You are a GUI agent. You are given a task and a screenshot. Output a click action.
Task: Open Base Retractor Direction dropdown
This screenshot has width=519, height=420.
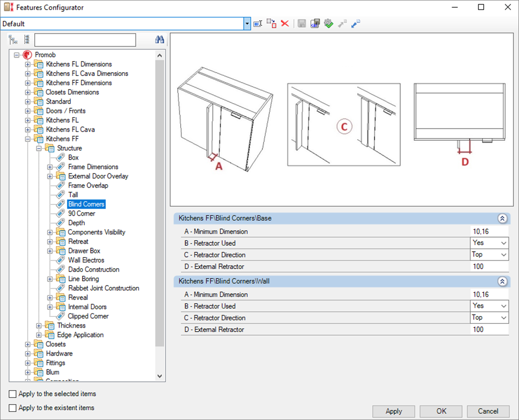pos(504,255)
